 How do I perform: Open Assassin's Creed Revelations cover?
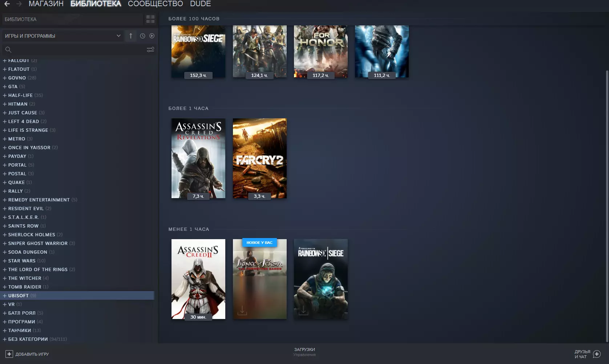pos(198,158)
